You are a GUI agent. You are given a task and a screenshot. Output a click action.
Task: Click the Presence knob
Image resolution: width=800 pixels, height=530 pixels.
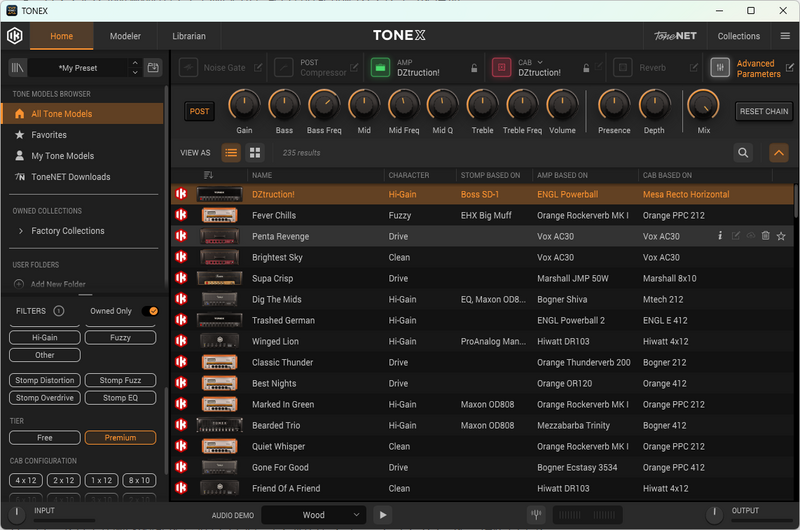tap(614, 106)
